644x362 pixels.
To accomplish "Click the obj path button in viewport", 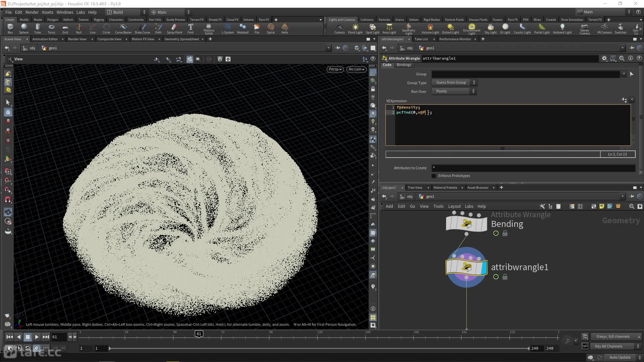I will [x=30, y=48].
